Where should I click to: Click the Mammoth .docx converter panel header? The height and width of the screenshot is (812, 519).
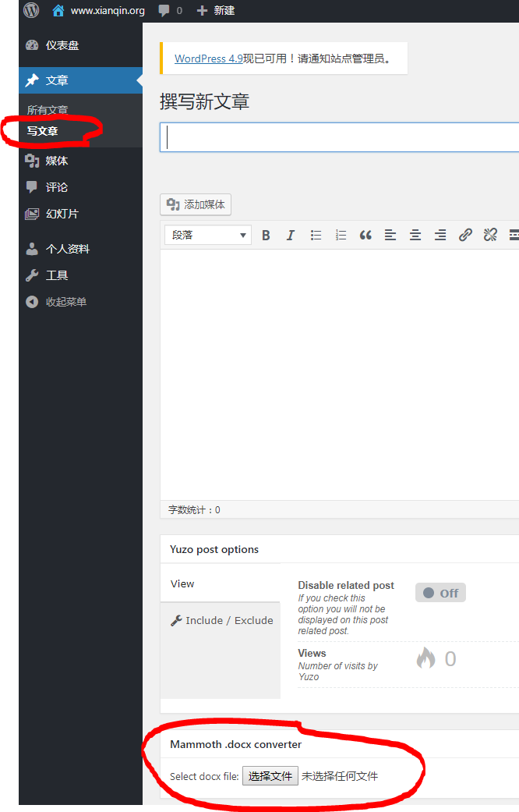tap(340, 744)
